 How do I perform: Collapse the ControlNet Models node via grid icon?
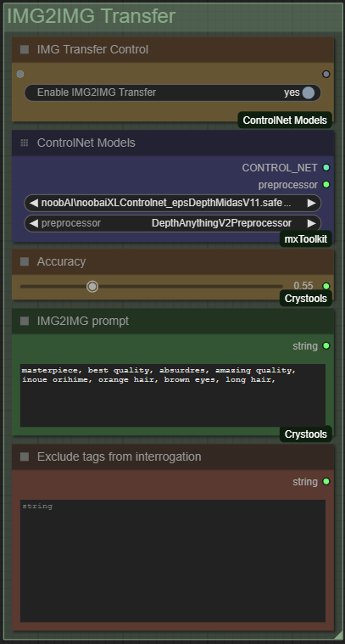(25, 143)
